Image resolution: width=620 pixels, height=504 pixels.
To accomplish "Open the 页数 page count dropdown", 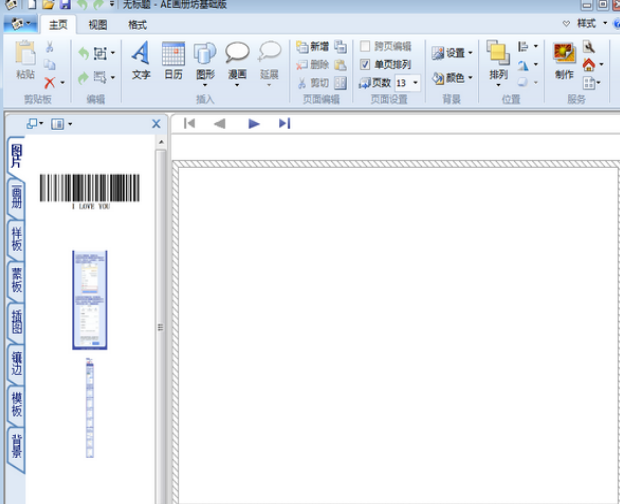I will (415, 83).
